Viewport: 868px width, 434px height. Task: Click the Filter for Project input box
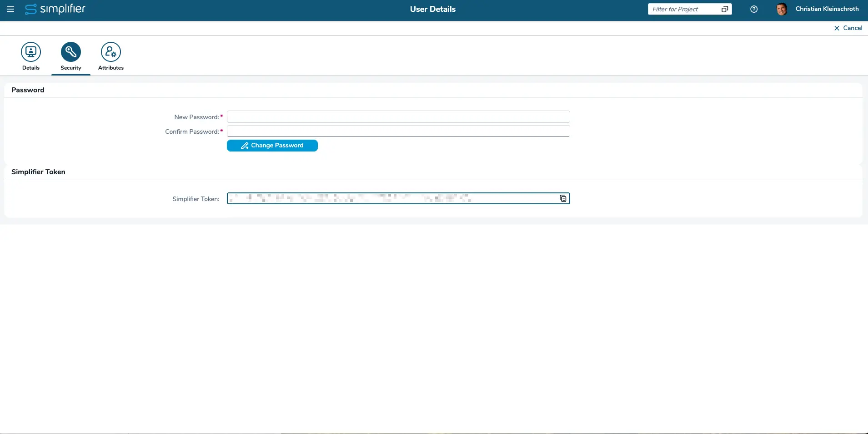click(683, 9)
